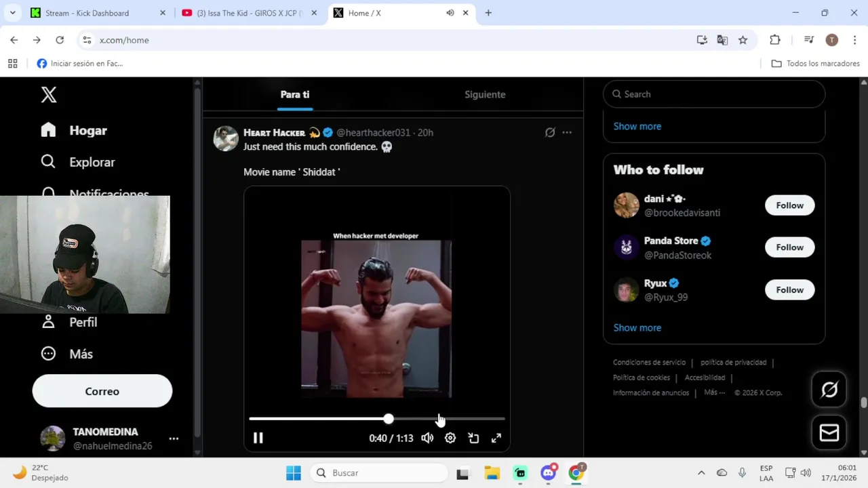The width and height of the screenshot is (868, 488).
Task: Install app icon in address bar
Action: pyautogui.click(x=702, y=40)
